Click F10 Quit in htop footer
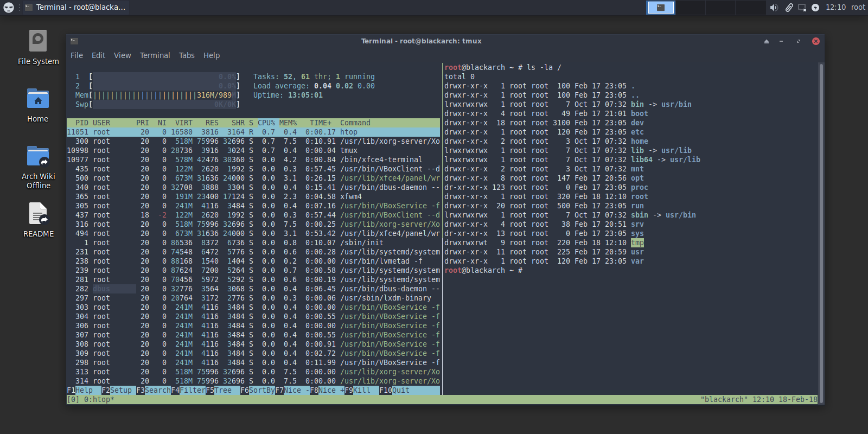 point(394,390)
